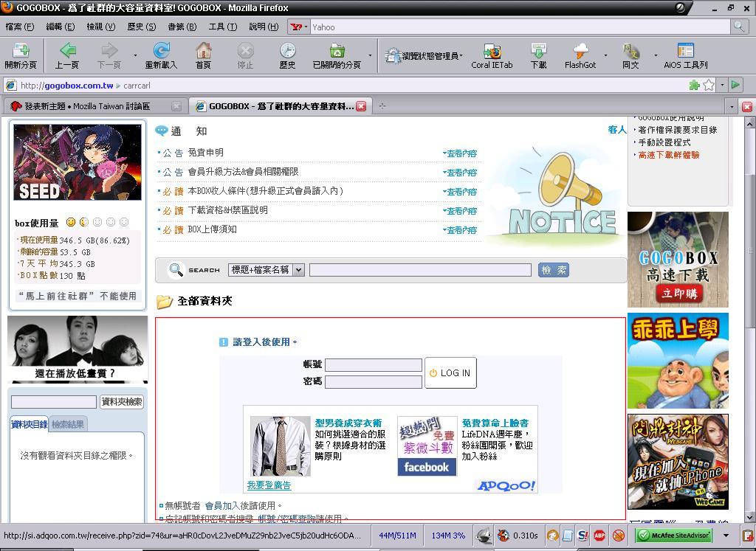Reload the page with the refresh icon
Image resolution: width=756 pixels, height=551 pixels.
point(161,50)
